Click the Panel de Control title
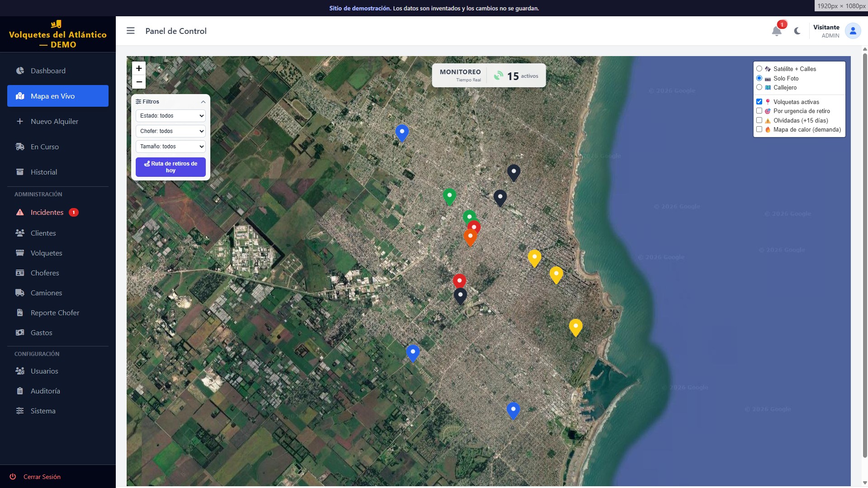Viewport: 868px width, 488px height. tap(176, 31)
